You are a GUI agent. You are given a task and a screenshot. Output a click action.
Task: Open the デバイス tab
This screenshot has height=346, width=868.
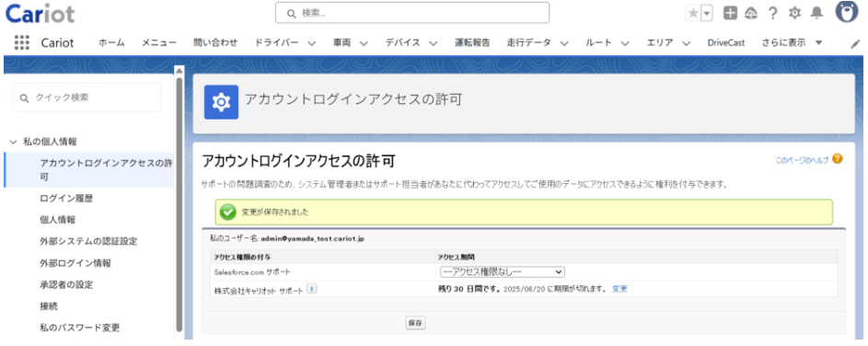pyautogui.click(x=402, y=42)
